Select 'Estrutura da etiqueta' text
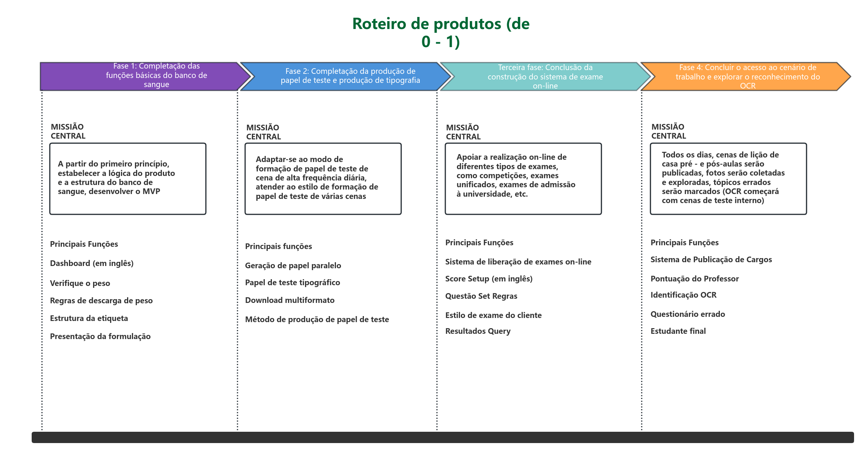This screenshot has height=457, width=868. (89, 318)
